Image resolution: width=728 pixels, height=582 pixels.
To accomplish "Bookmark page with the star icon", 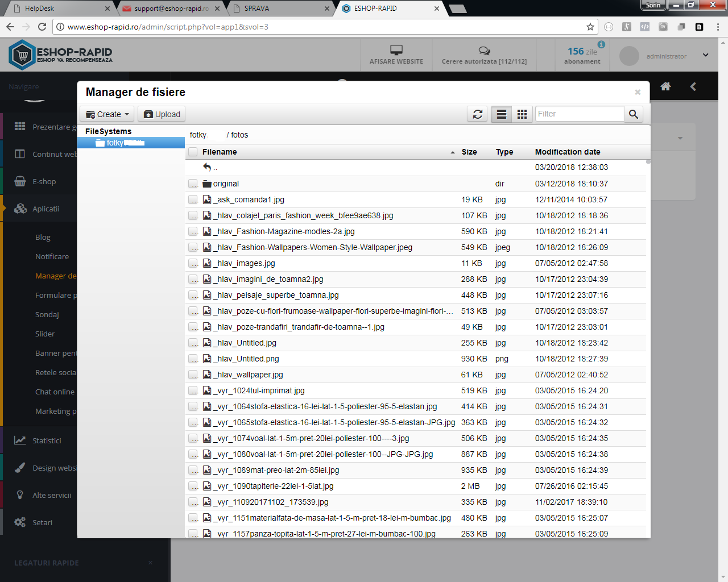I will point(590,27).
